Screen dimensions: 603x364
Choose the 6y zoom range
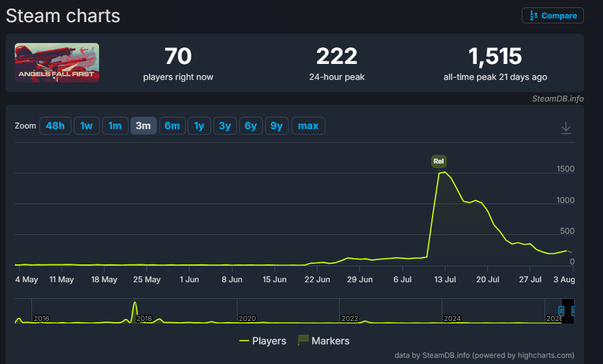coord(251,125)
